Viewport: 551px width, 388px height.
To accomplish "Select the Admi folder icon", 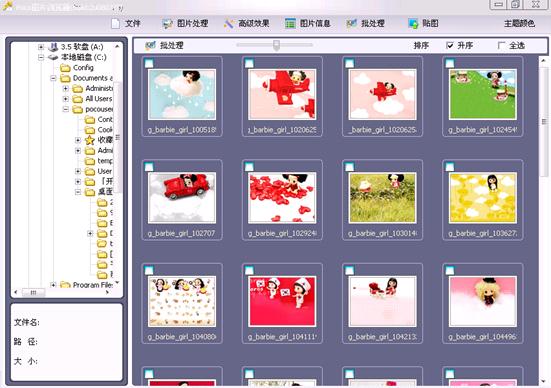I will 90,151.
